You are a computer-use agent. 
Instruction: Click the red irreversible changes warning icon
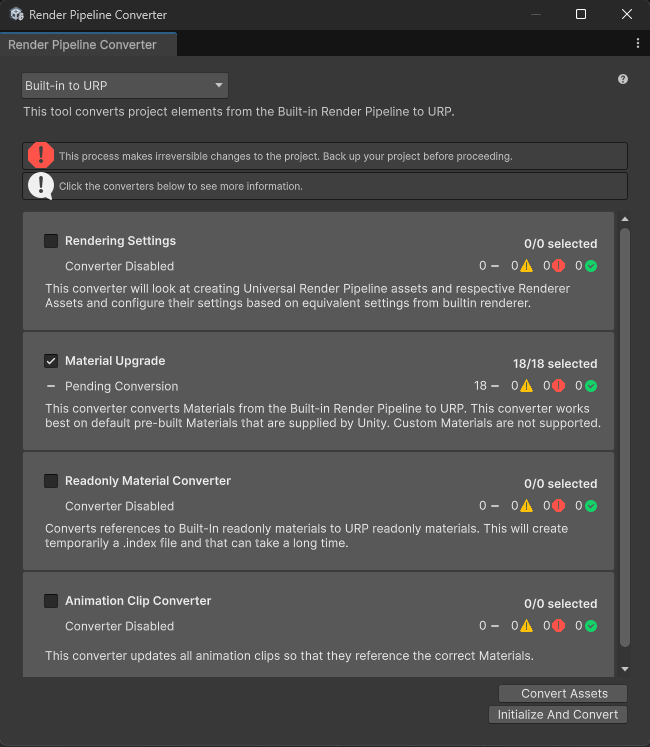click(x=41, y=155)
